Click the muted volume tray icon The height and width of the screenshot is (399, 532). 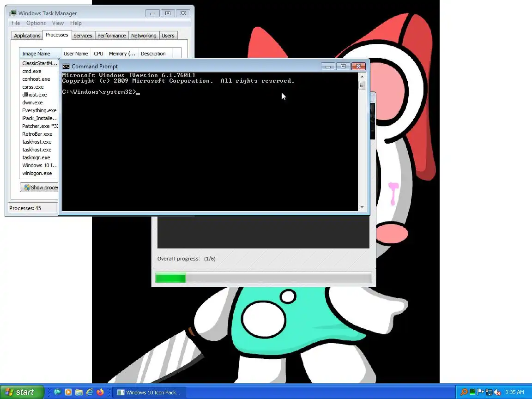[497, 392]
